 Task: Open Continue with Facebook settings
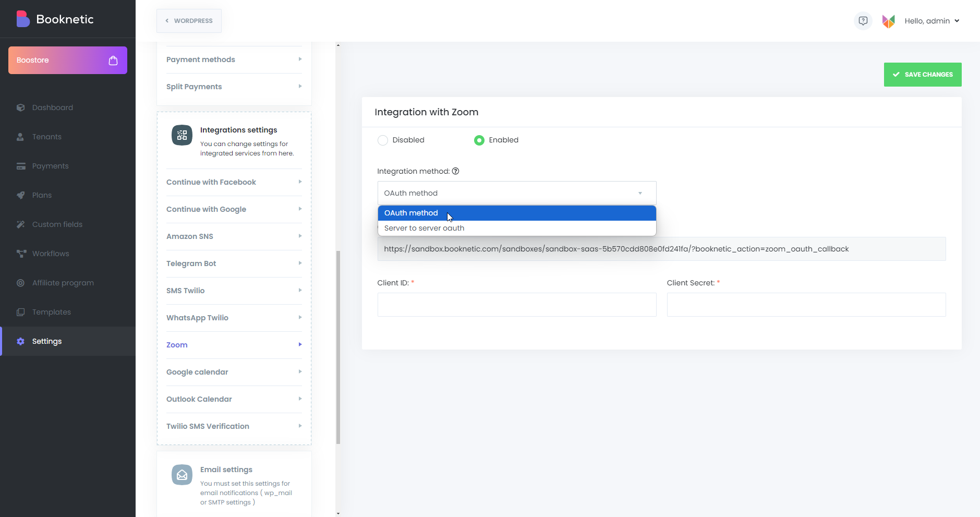click(x=234, y=182)
